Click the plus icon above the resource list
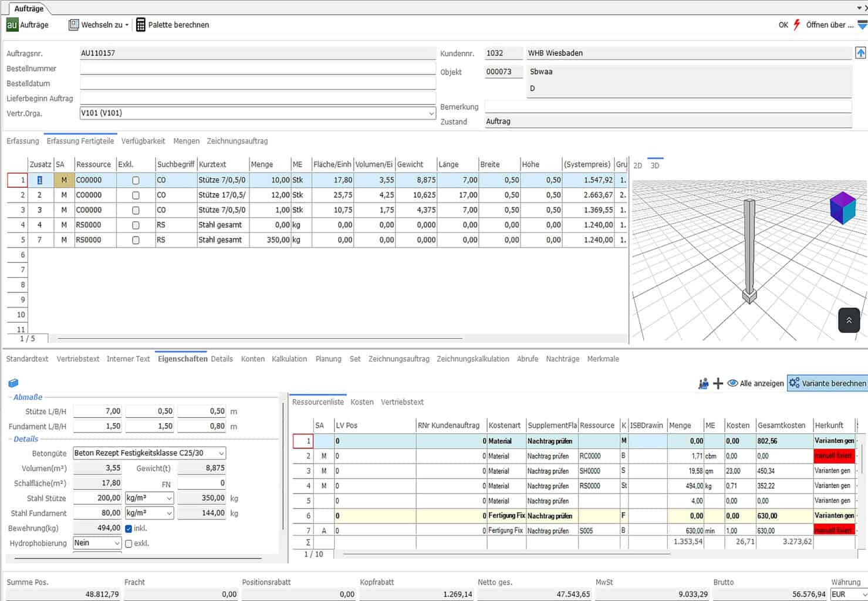This screenshot has height=601, width=868. [718, 383]
